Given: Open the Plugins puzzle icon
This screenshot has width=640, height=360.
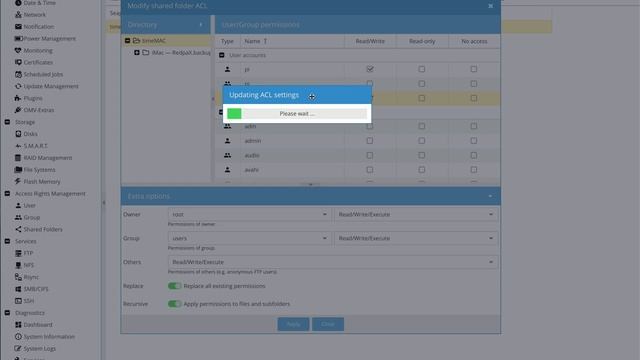Looking at the screenshot, I should (18, 98).
